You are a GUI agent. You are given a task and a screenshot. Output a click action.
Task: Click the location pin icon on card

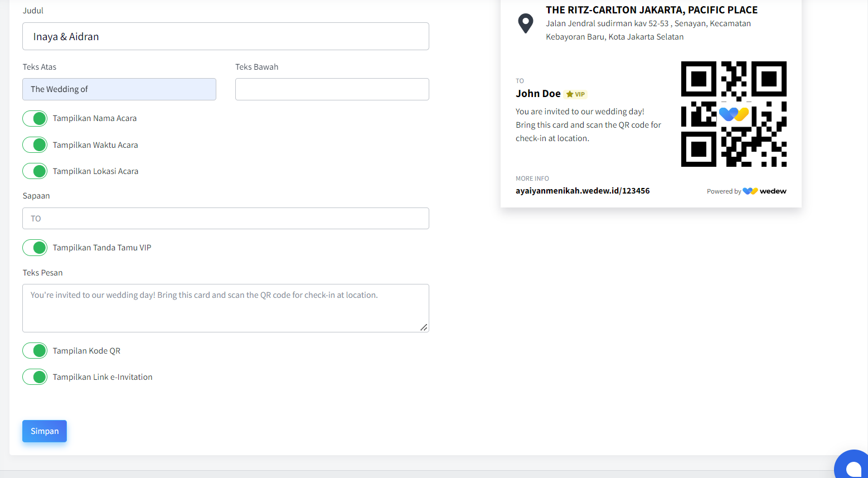[525, 23]
